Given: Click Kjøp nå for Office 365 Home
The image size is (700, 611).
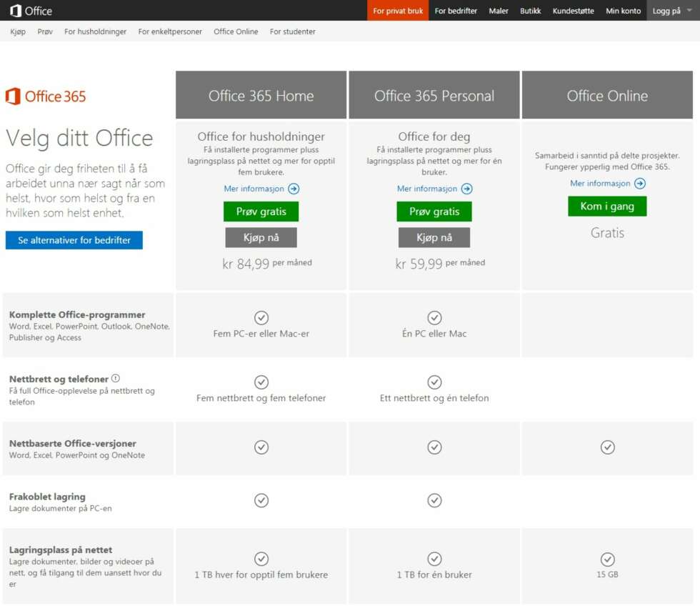Looking at the screenshot, I should (x=261, y=237).
